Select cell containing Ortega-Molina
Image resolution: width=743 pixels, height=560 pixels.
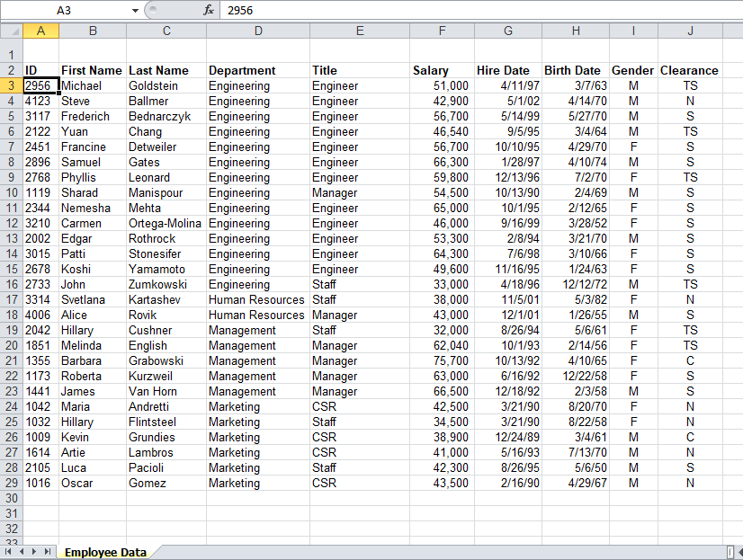pyautogui.click(x=166, y=224)
